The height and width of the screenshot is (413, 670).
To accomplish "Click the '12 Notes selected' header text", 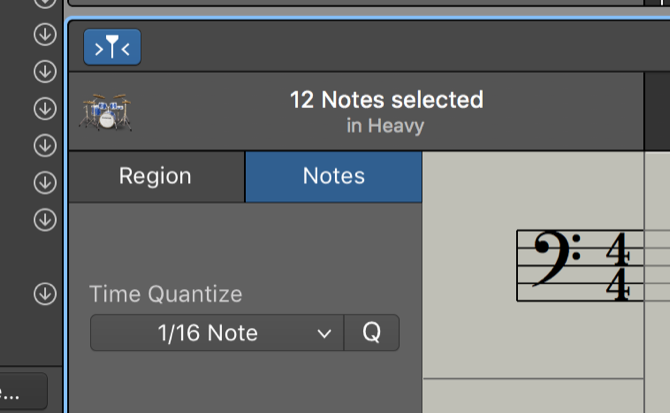I will point(386,100).
